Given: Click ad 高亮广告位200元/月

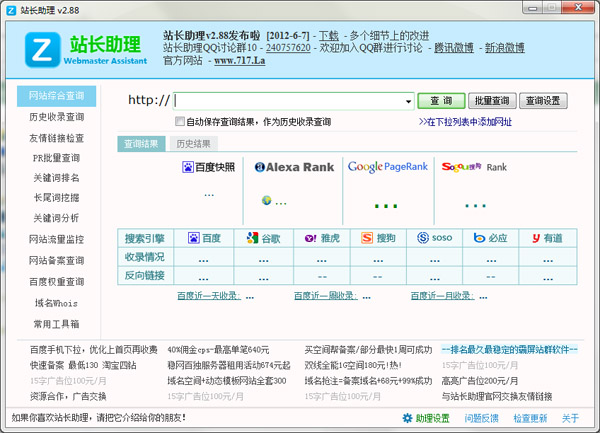Looking at the screenshot, I should [x=480, y=381].
